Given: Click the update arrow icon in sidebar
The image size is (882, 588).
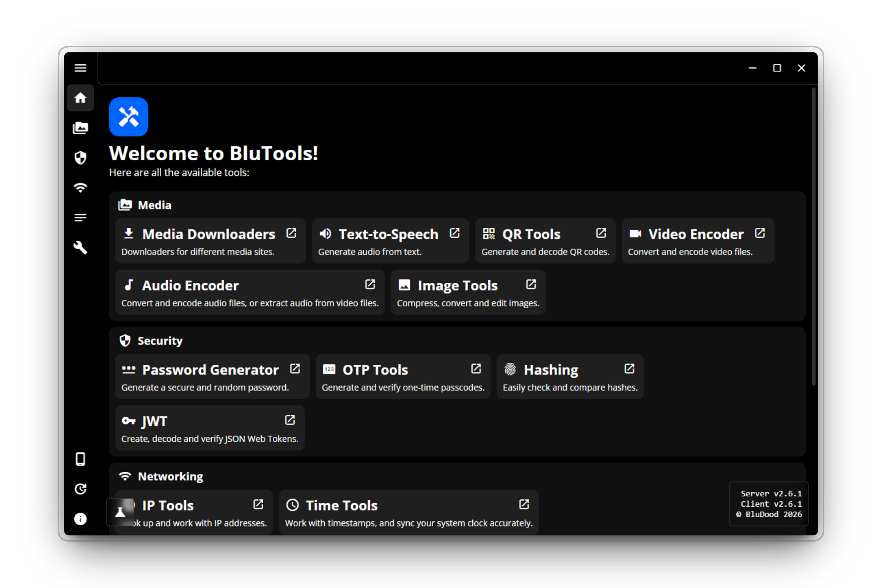Looking at the screenshot, I should coord(80,489).
